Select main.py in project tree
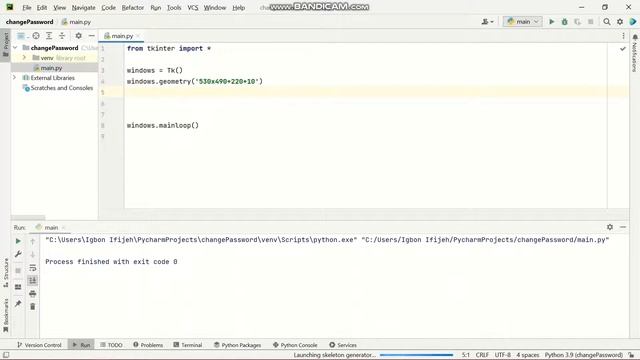Screen dimensions: 640x360 coord(51,68)
